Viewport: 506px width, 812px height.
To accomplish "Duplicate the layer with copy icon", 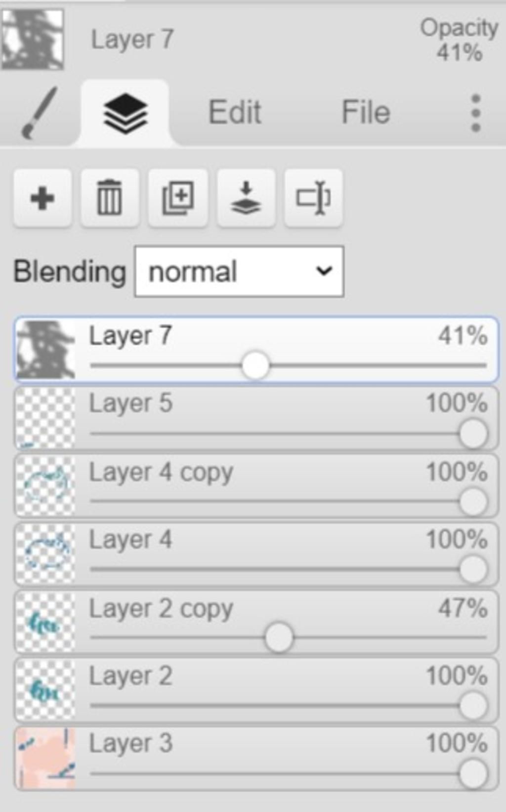I will coord(178,198).
